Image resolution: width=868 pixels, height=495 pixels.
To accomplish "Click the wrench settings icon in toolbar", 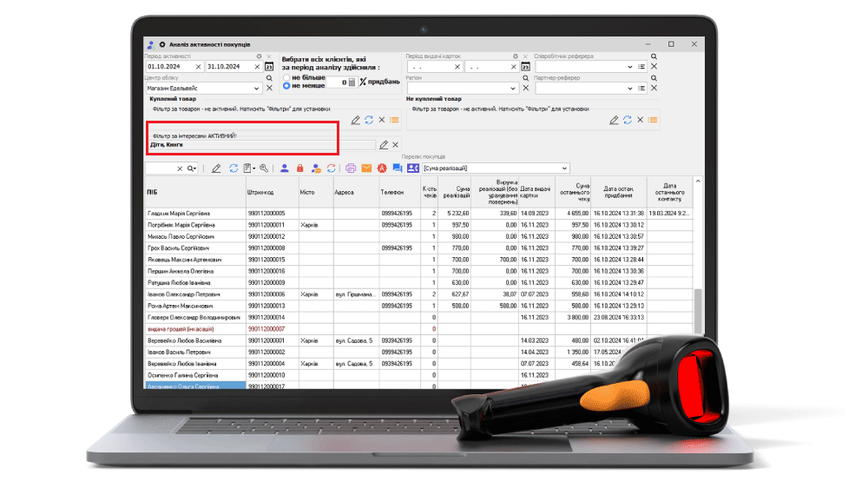I will point(264,168).
